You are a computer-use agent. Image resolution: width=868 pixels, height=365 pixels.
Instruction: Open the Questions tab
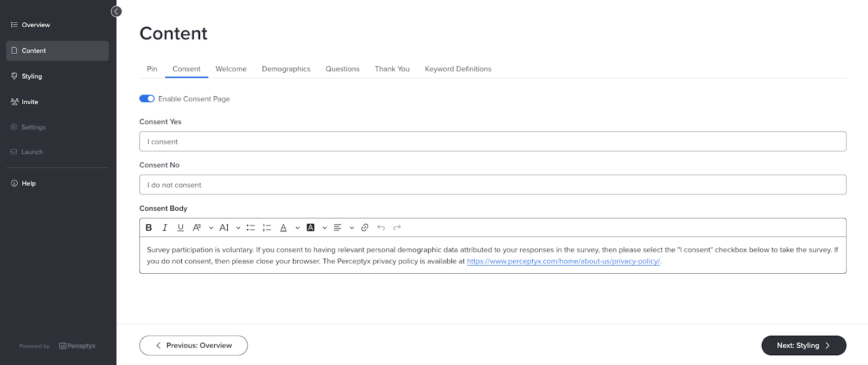point(342,69)
